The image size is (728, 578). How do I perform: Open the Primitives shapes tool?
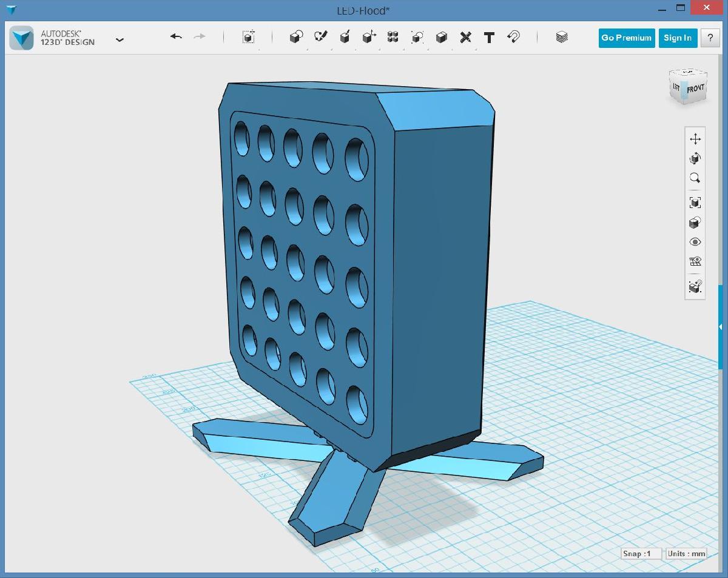click(296, 38)
